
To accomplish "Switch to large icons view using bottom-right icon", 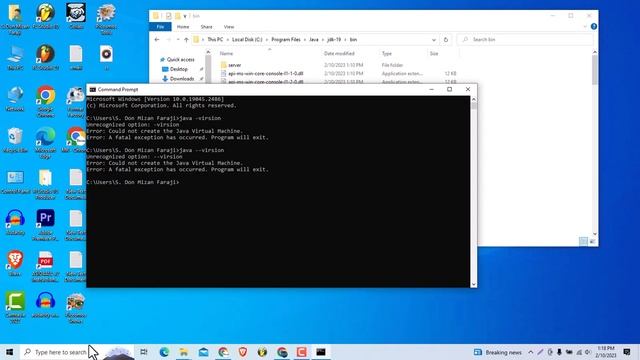I will click(592, 241).
